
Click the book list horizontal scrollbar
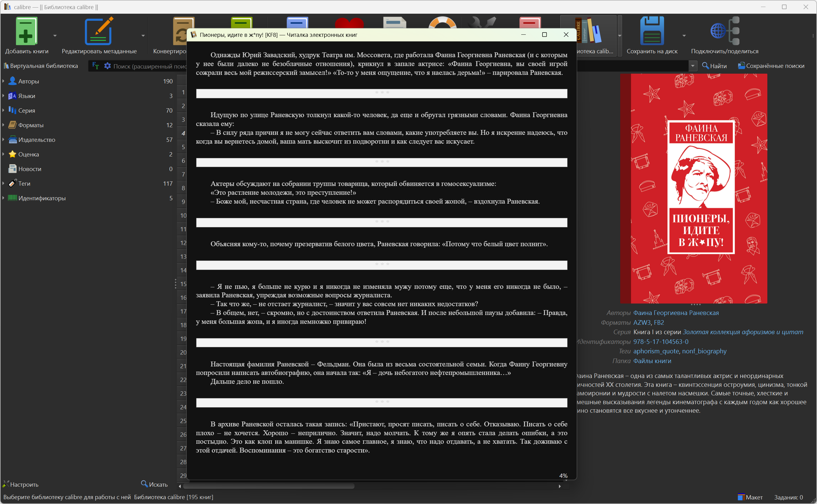tap(269, 486)
